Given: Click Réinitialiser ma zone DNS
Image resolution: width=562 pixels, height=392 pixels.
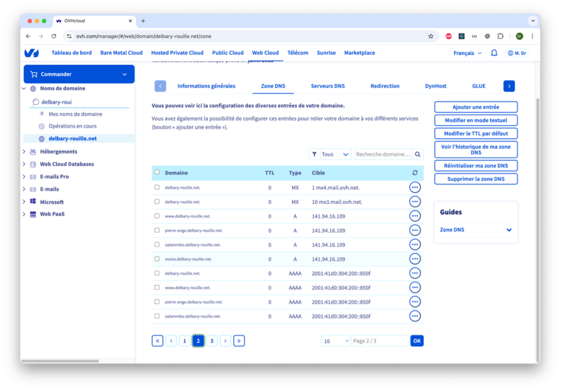Looking at the screenshot, I should coord(476,166).
